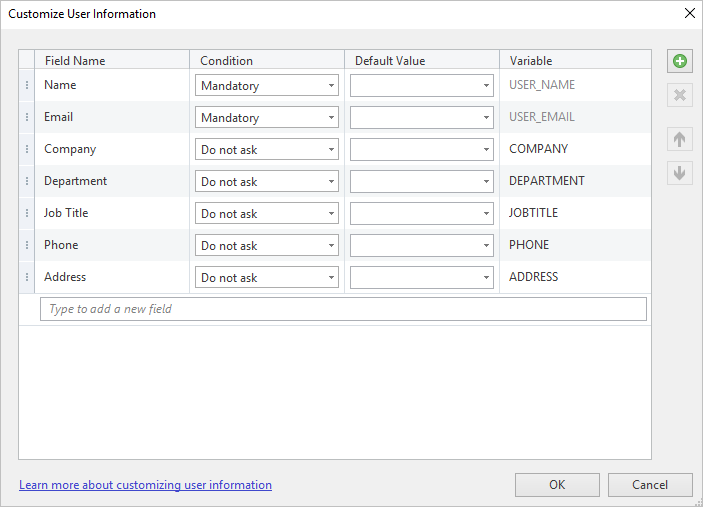Viewport: 703px width, 507px height.
Task: Open Default Value combo for Job Title
Action: pyautogui.click(x=422, y=213)
